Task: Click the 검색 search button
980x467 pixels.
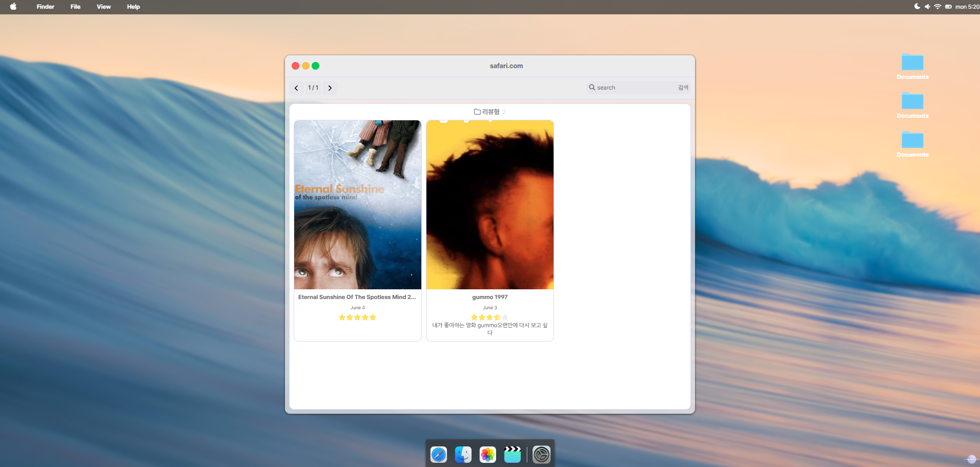Action: (683, 88)
